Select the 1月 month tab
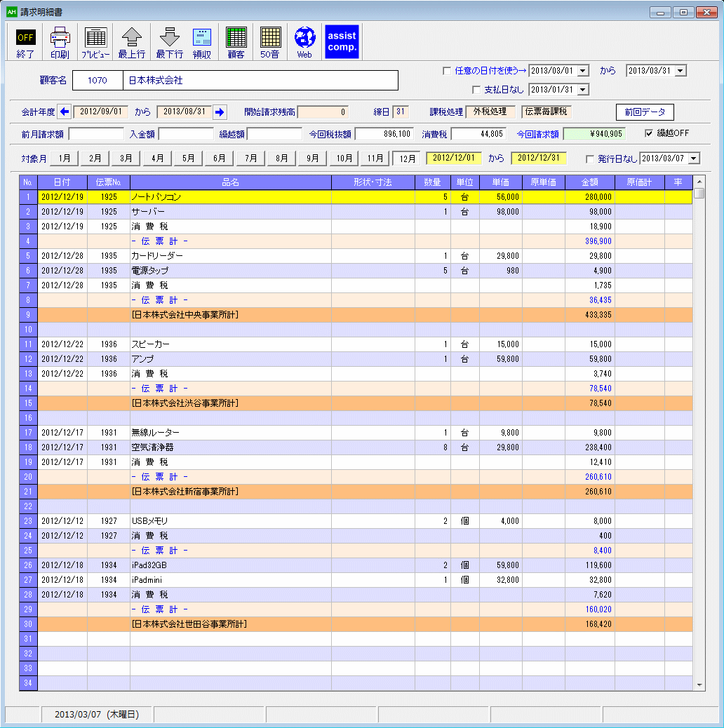 point(65,159)
